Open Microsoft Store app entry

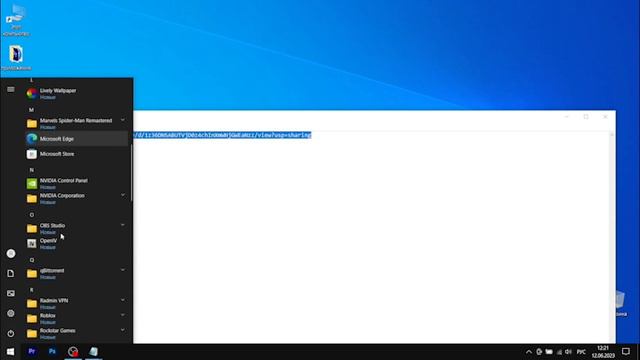(76, 154)
